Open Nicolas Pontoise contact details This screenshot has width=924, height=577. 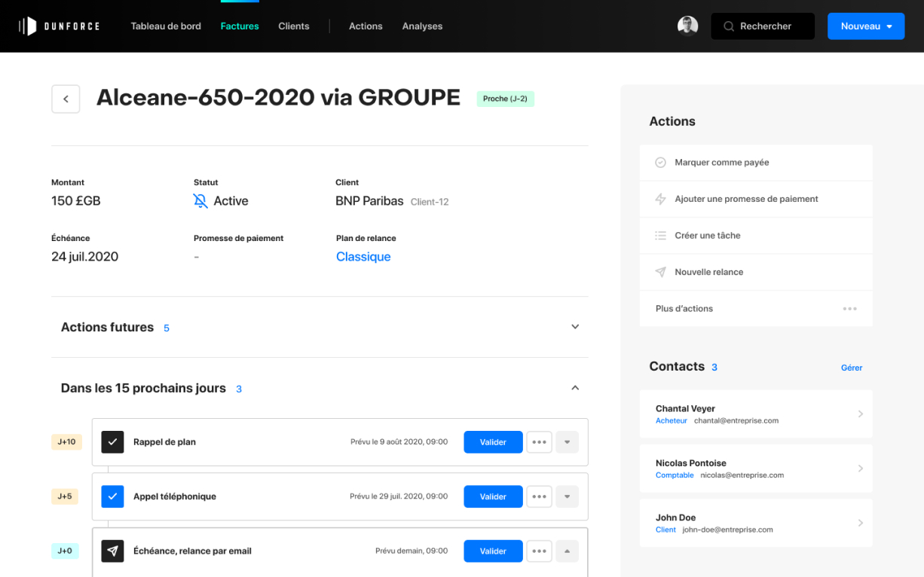756,469
